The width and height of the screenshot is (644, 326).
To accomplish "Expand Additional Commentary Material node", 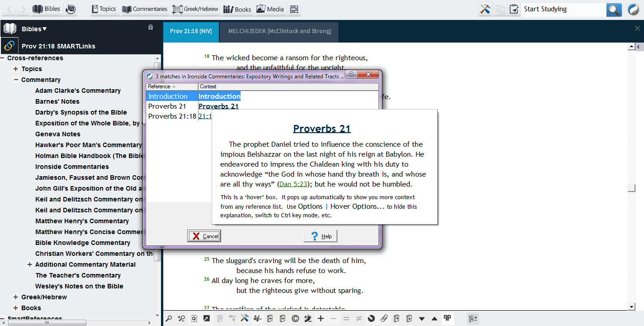I will 30,264.
